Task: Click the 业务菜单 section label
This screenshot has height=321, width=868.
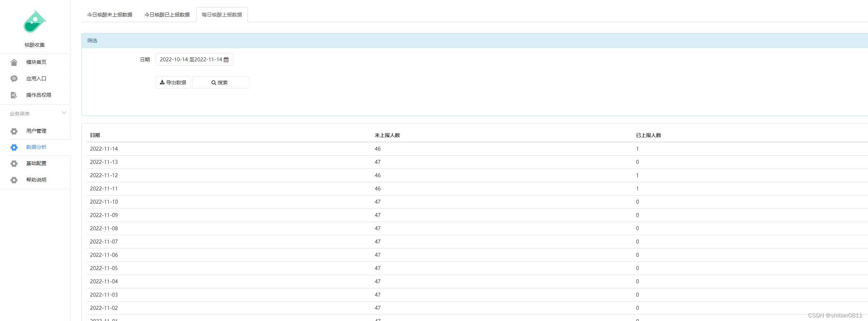Action: point(20,114)
